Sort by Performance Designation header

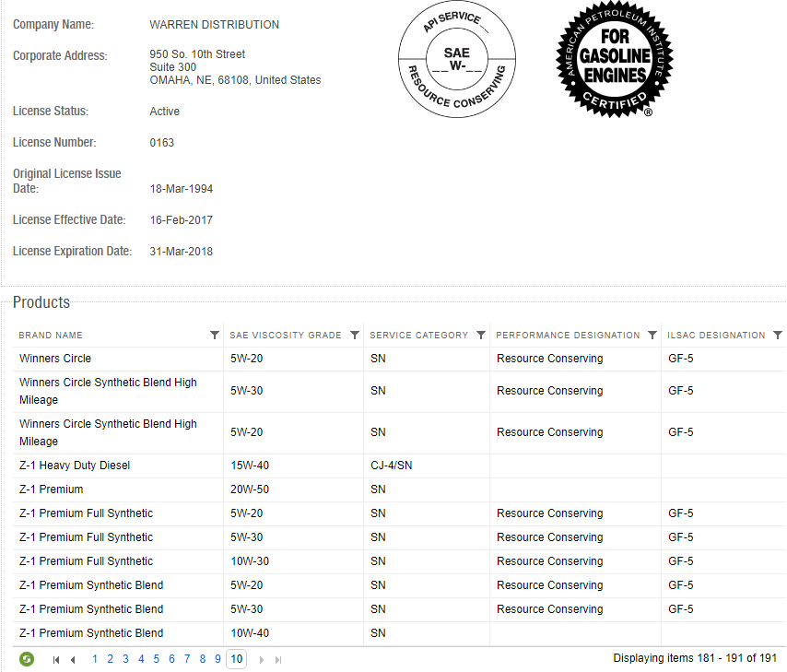[x=568, y=335]
